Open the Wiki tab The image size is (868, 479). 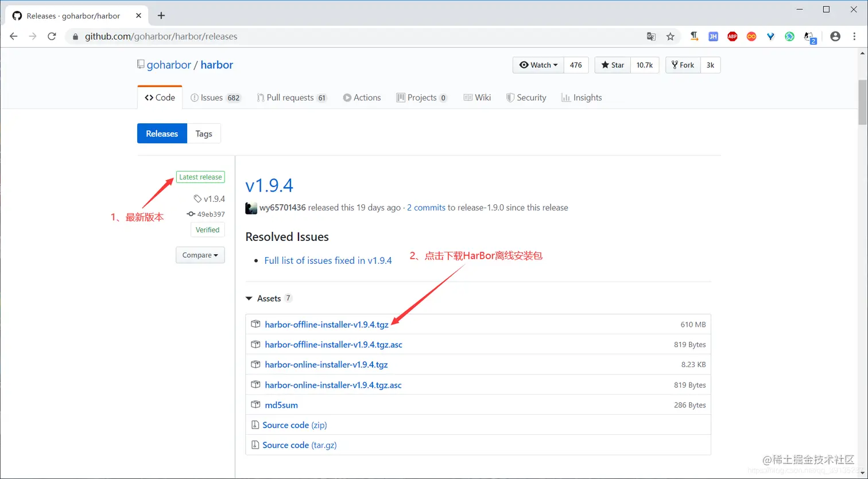(x=477, y=98)
